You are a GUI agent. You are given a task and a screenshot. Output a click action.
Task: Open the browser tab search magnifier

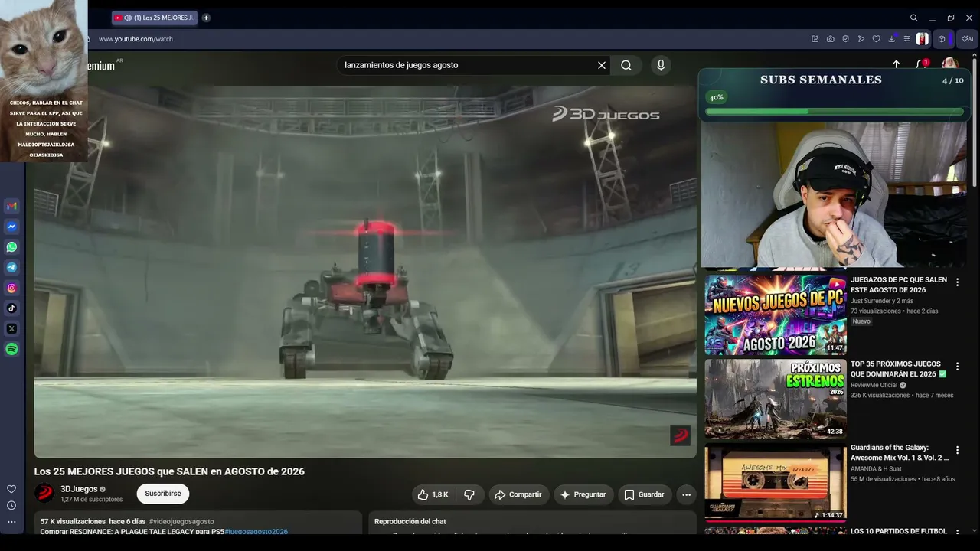click(x=914, y=18)
